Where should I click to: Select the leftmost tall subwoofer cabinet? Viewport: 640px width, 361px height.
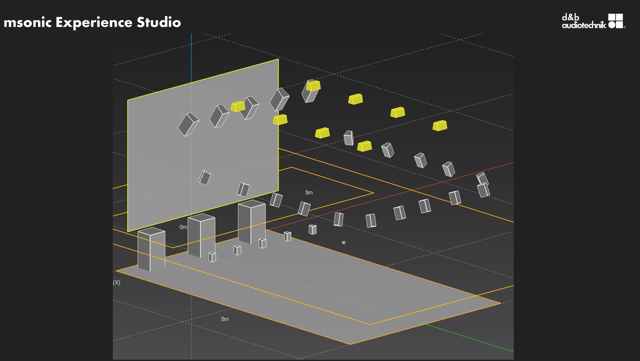point(151,249)
